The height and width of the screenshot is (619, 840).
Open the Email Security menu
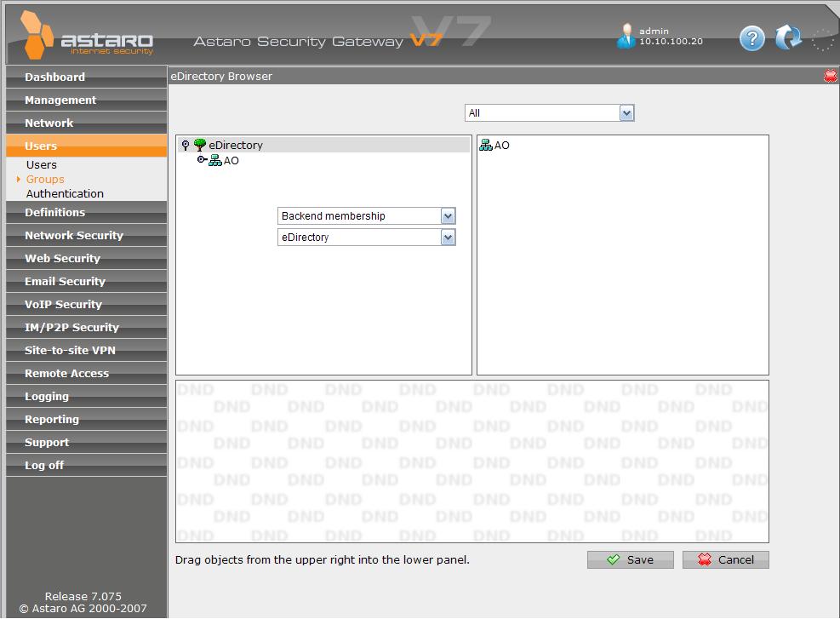coord(87,282)
